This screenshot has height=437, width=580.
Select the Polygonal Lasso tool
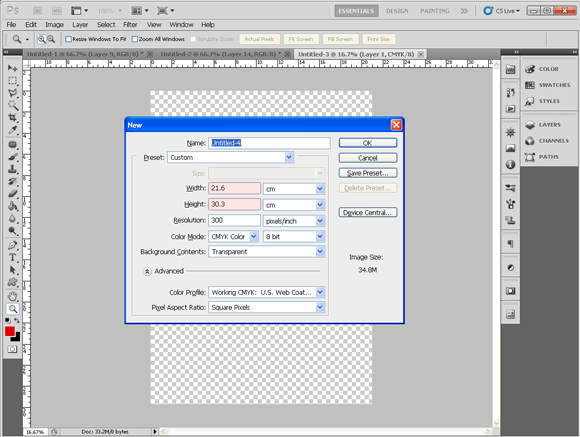click(13, 93)
